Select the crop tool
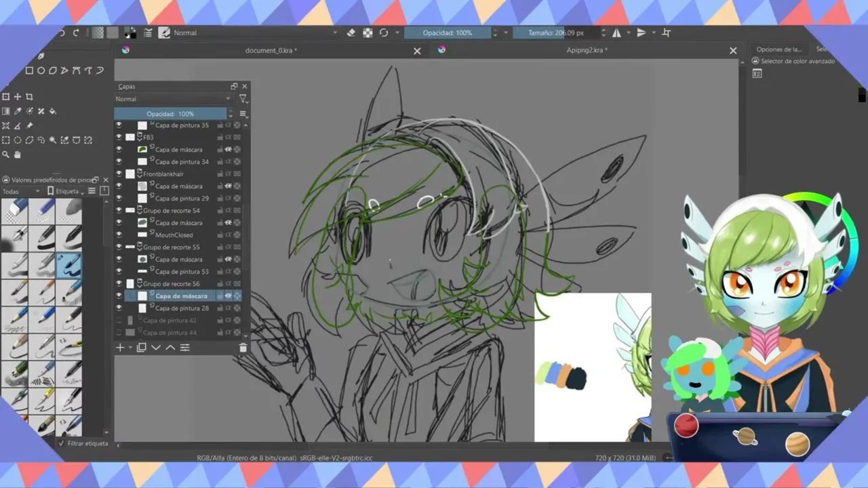Image resolution: width=868 pixels, height=488 pixels. (29, 97)
